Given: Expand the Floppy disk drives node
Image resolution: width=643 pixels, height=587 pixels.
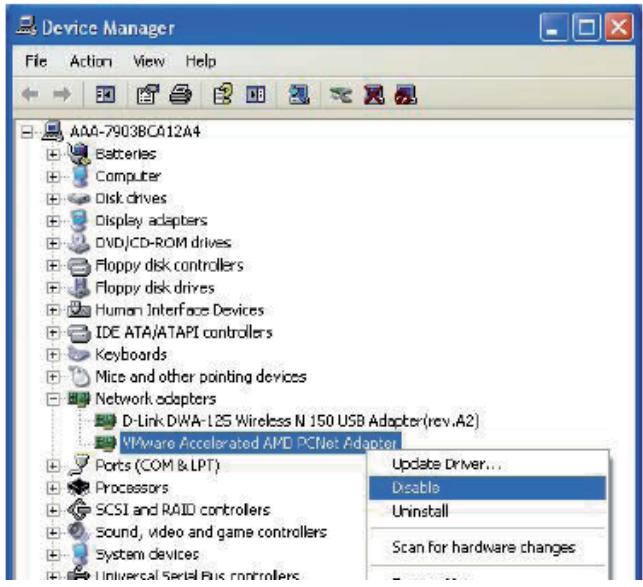Looking at the screenshot, I should point(52,288).
